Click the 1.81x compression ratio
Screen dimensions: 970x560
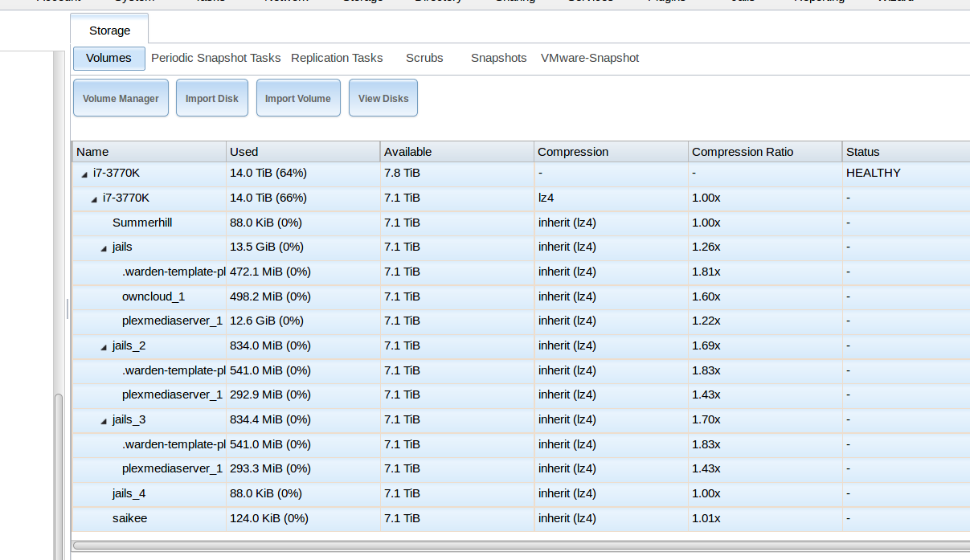[706, 272]
